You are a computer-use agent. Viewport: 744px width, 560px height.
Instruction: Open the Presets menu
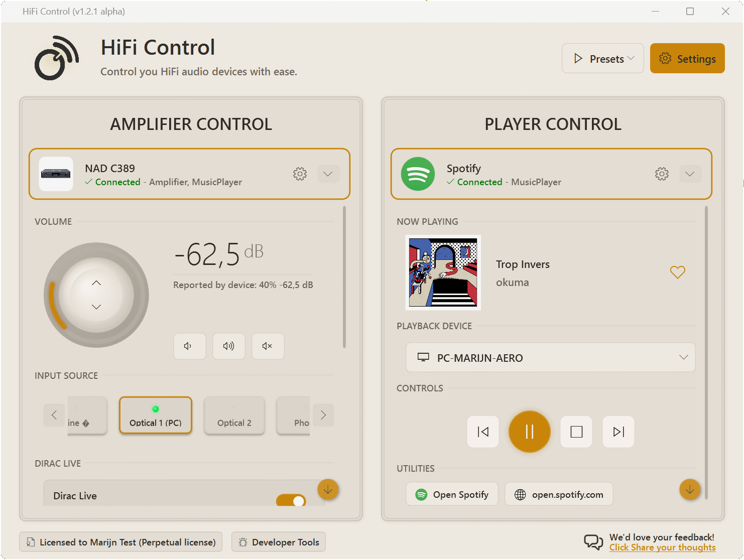(602, 59)
